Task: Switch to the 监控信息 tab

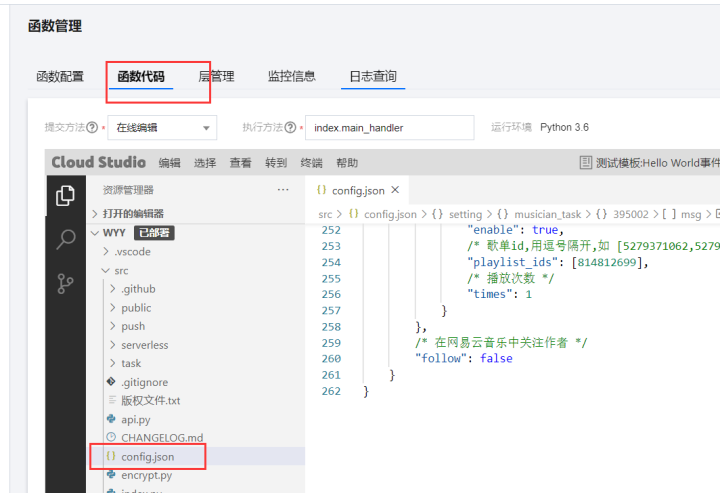Action: click(x=291, y=77)
